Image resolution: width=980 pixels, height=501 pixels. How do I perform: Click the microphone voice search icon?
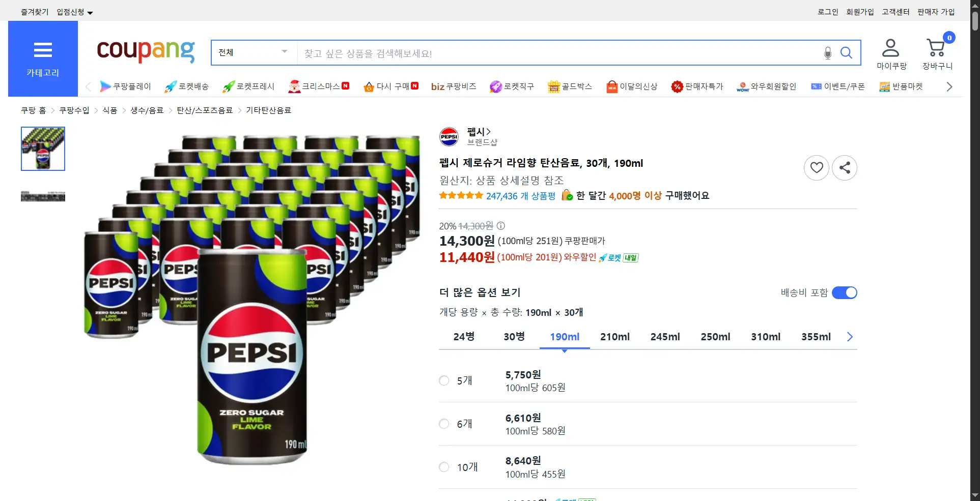pos(828,53)
